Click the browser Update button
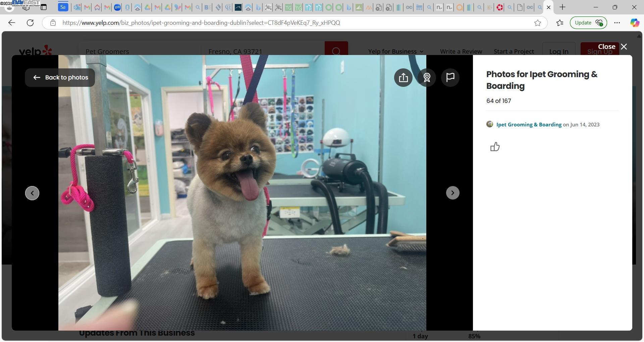 click(x=588, y=23)
